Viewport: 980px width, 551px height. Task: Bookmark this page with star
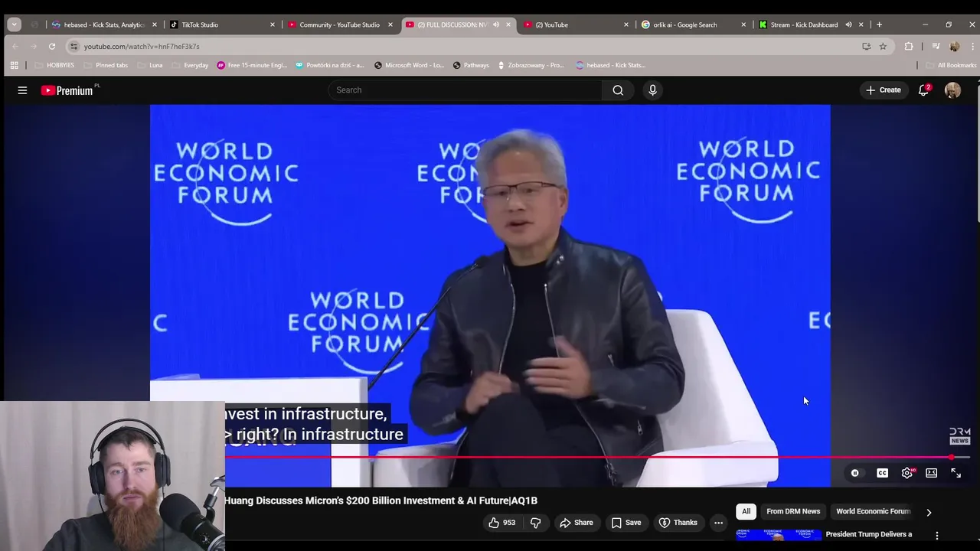[883, 46]
